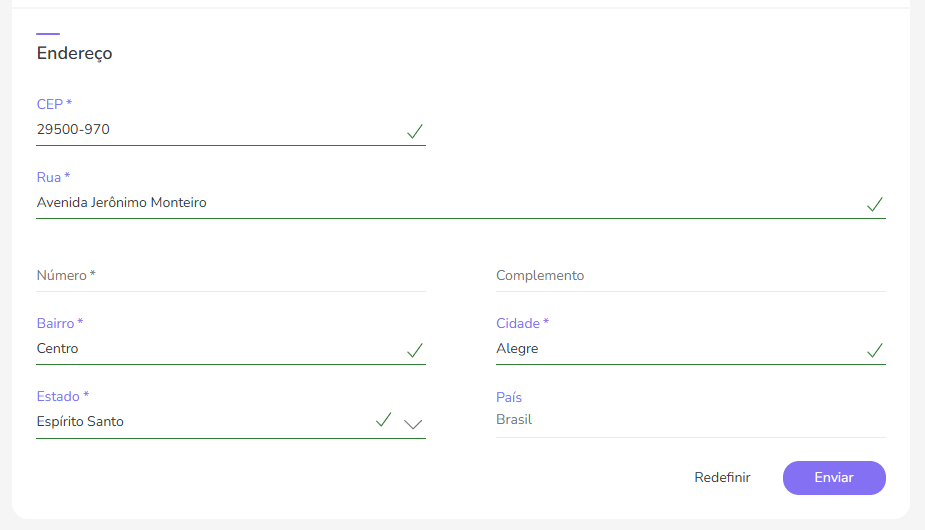
Task: Select the empty Número input field
Action: click(230, 276)
